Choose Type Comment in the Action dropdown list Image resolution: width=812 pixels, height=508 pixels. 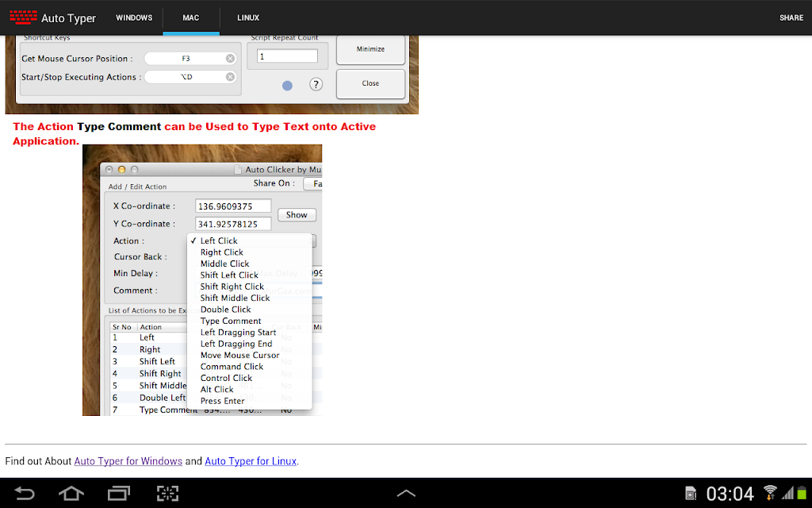[231, 321]
